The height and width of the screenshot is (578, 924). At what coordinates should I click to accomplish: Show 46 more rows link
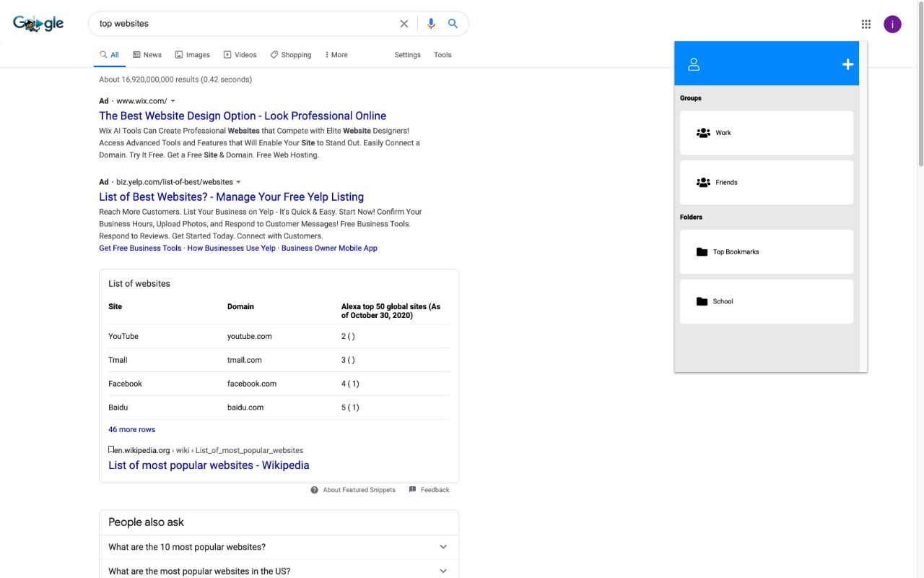click(131, 429)
